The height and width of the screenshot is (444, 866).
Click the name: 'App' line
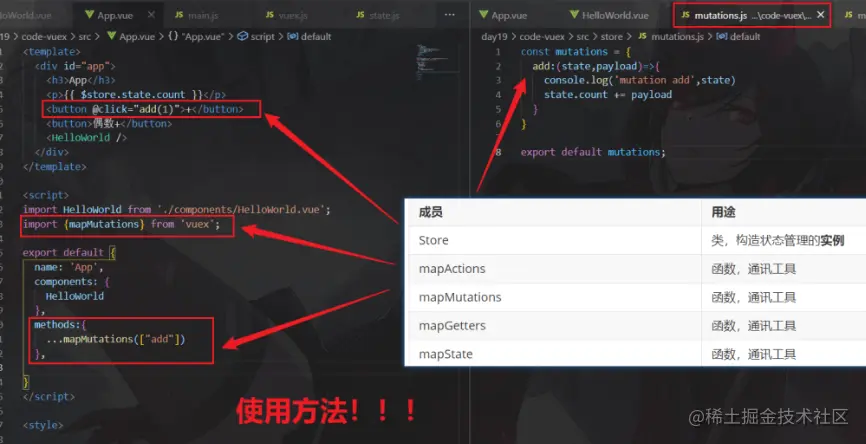pos(68,267)
